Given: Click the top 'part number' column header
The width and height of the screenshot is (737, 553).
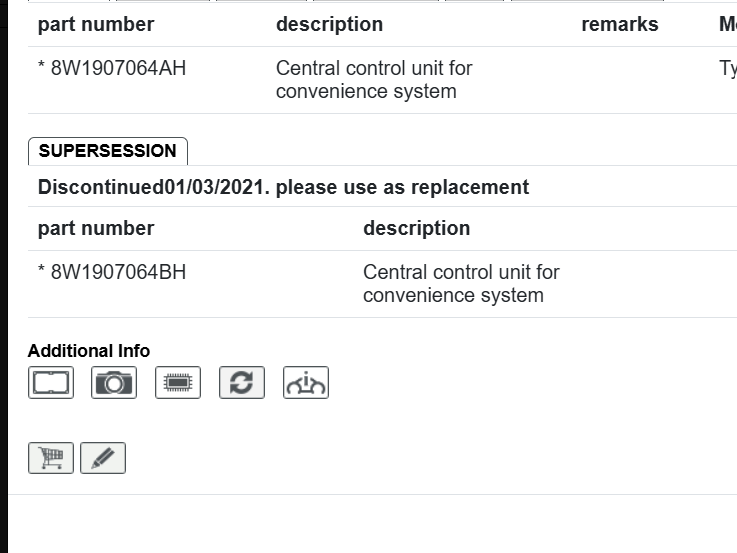Looking at the screenshot, I should pyautogui.click(x=96, y=24).
